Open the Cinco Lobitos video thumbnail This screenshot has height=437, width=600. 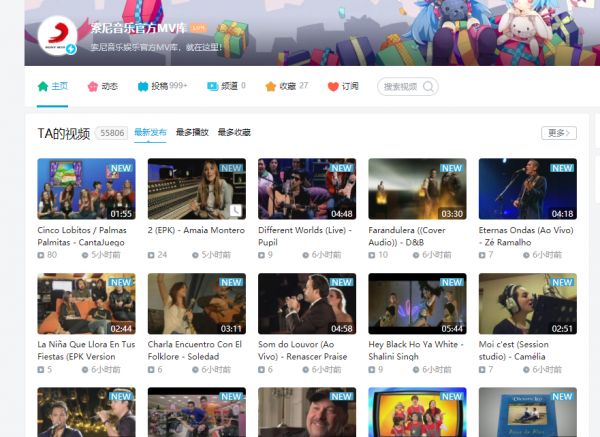[x=86, y=189]
